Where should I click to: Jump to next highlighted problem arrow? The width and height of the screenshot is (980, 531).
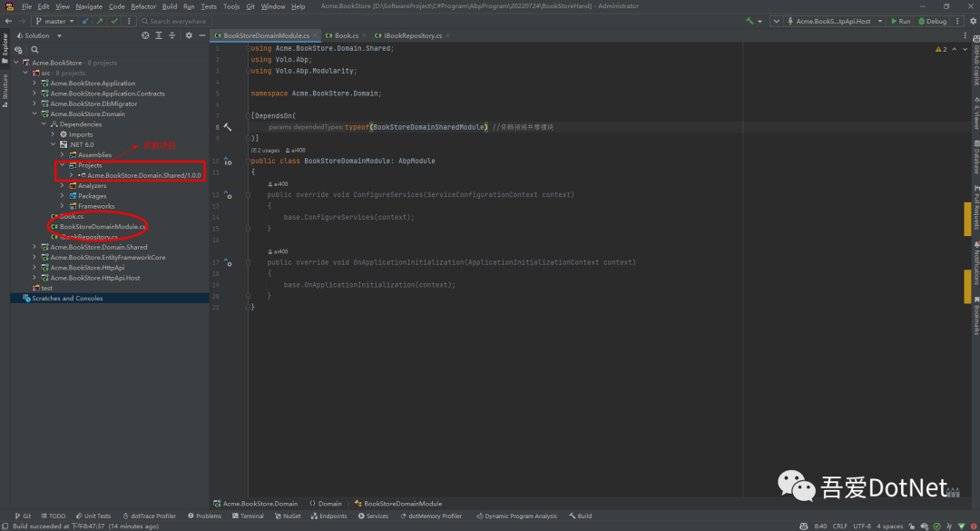[x=965, y=49]
